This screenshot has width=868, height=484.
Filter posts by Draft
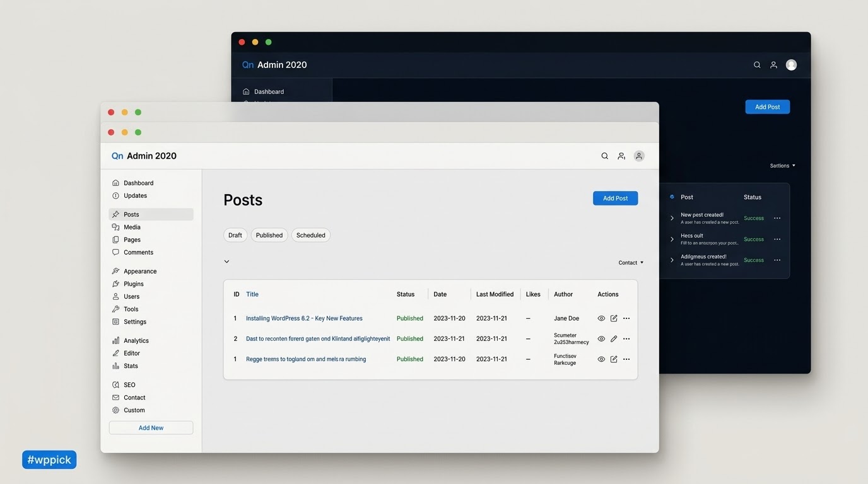(235, 235)
